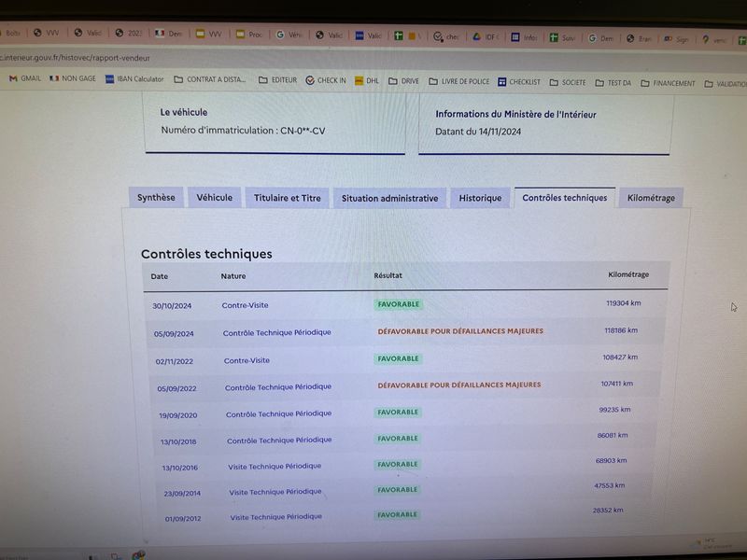Click FAVORABLE badge in the 30/10/2024 row
Viewport: 747px width, 560px height.
click(399, 304)
